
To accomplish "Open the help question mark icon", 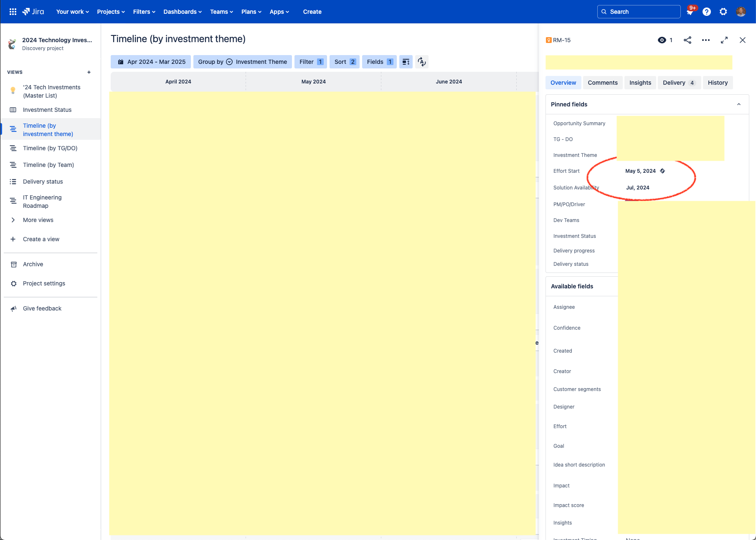I will 707,12.
